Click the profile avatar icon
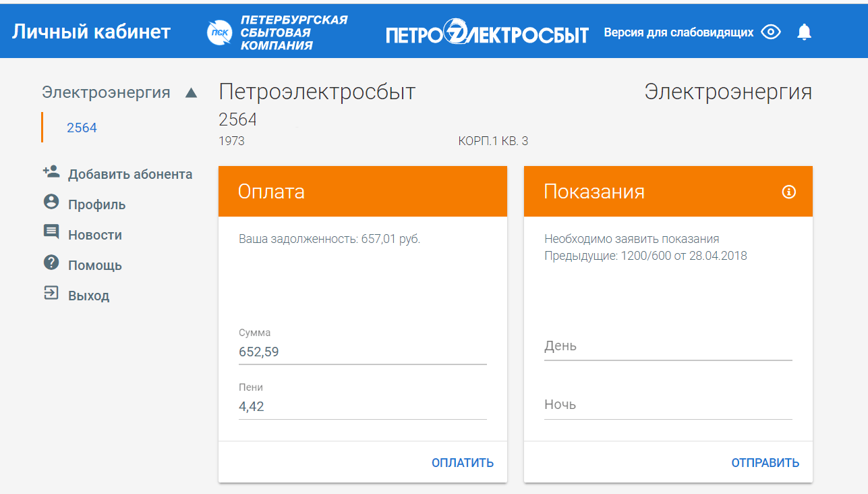868x494 pixels. pyautogui.click(x=51, y=202)
